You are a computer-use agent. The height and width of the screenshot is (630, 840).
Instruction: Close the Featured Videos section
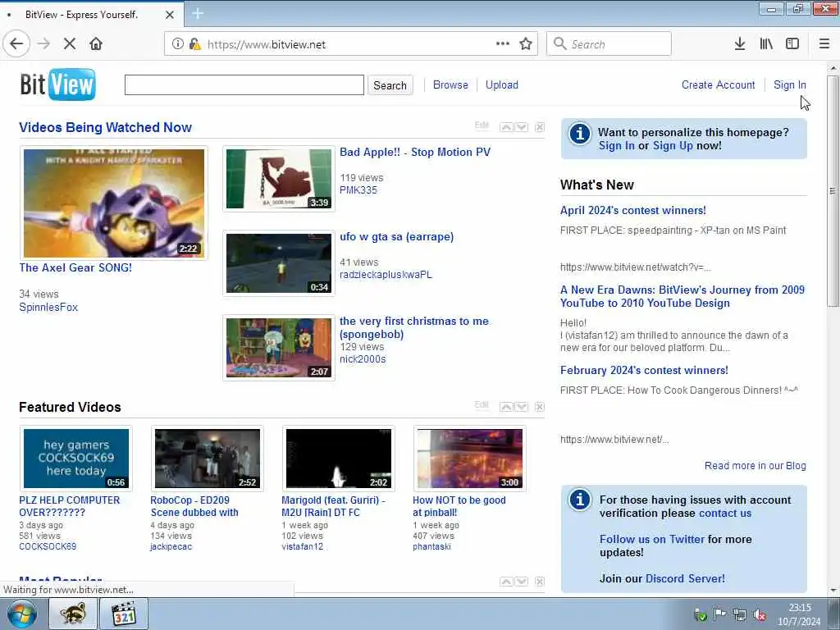click(x=540, y=407)
